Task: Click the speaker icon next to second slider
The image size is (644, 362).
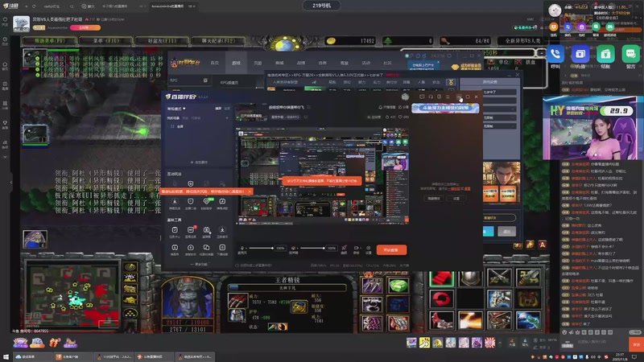Action: tap(293, 248)
